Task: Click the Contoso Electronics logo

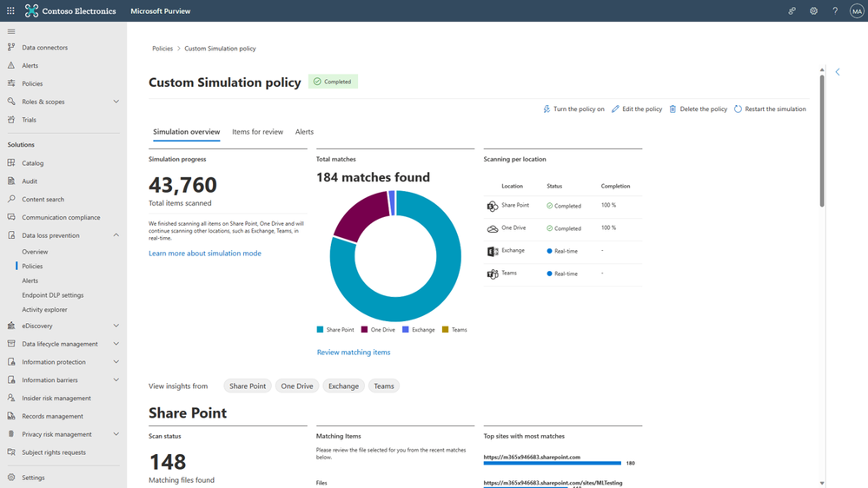Action: (31, 10)
